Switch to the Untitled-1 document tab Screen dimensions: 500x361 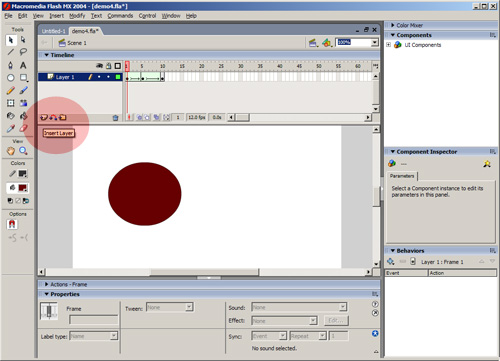tap(54, 31)
